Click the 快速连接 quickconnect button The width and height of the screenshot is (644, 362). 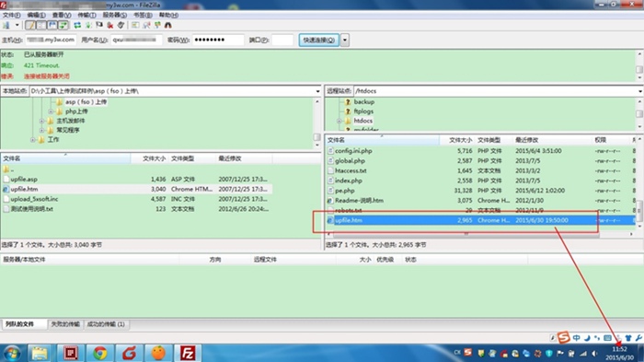click(x=318, y=40)
